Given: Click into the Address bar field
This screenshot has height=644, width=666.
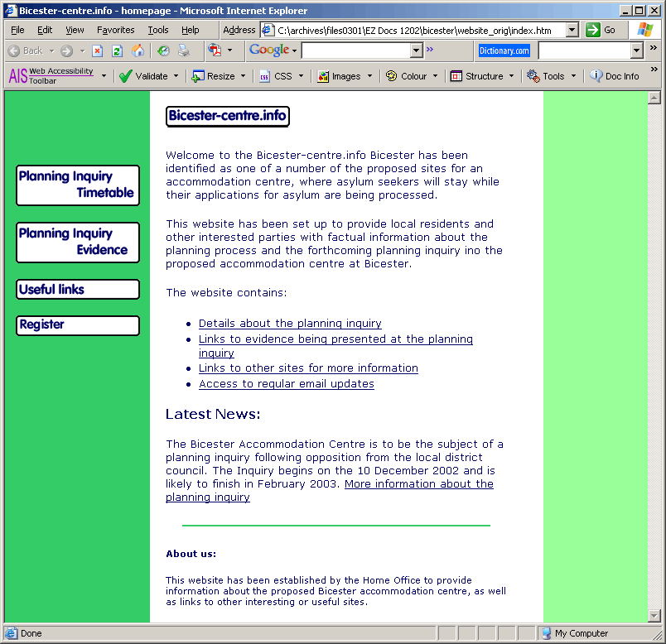Looking at the screenshot, I should click(421, 30).
